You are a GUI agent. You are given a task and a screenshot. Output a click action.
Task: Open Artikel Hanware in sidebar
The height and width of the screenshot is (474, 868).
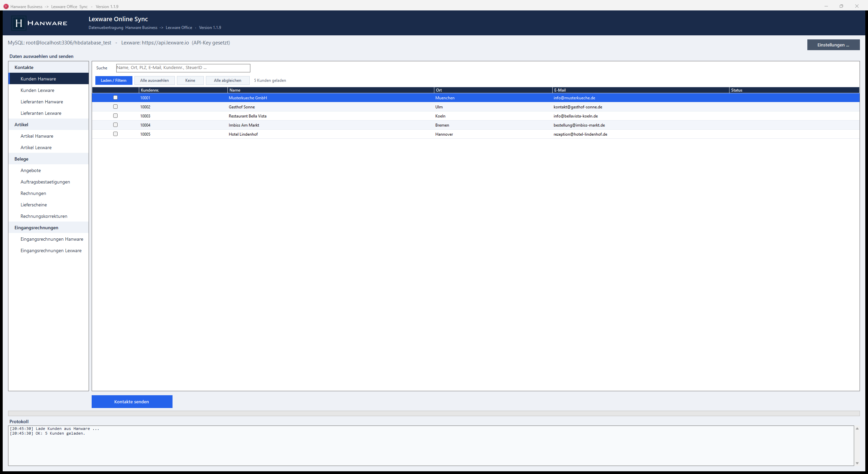(x=49, y=136)
